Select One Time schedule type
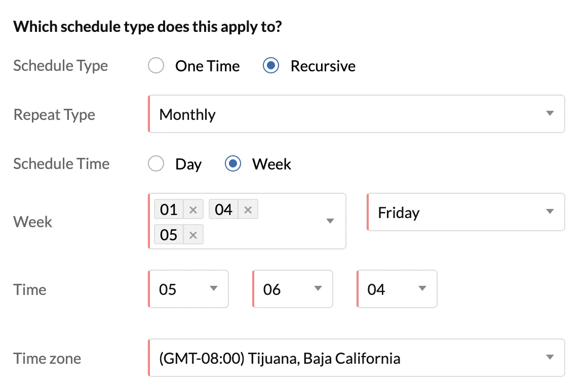Viewport: 588px width, 386px height. click(156, 66)
